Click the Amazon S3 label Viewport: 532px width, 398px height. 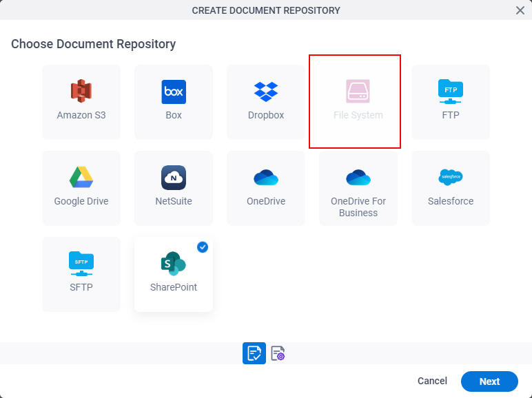tap(81, 115)
